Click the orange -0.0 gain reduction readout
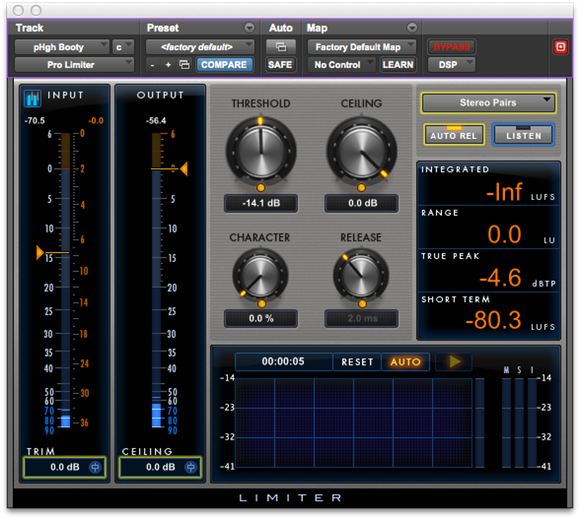 click(95, 121)
